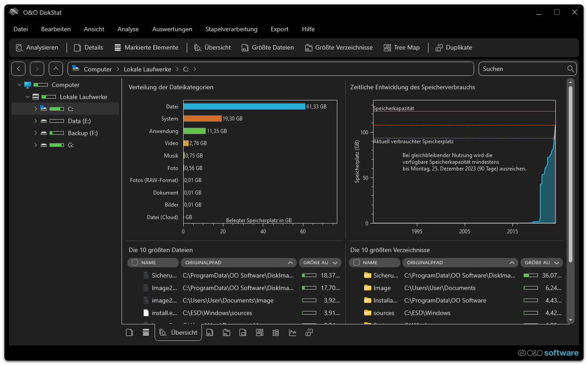Click the orange System bar in the chart
The image size is (588, 365).
[202, 119]
